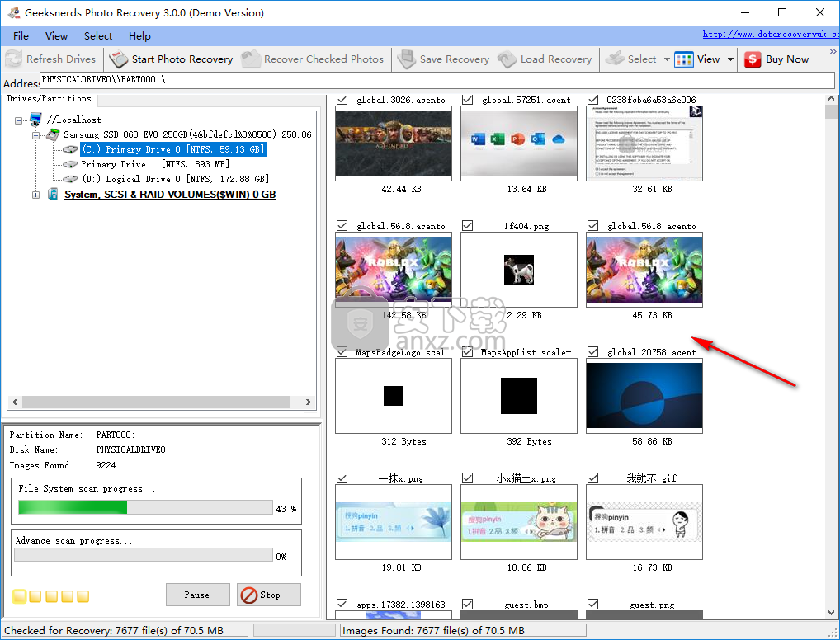Viewport: 840px width, 640px height.
Task: Click the Recover Checked Photos icon
Action: click(251, 59)
